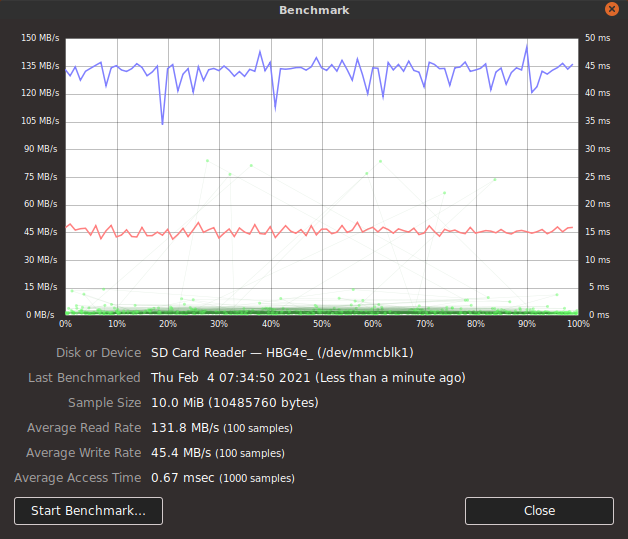Click the '0%' x-axis label
The height and width of the screenshot is (539, 628).
(65, 324)
